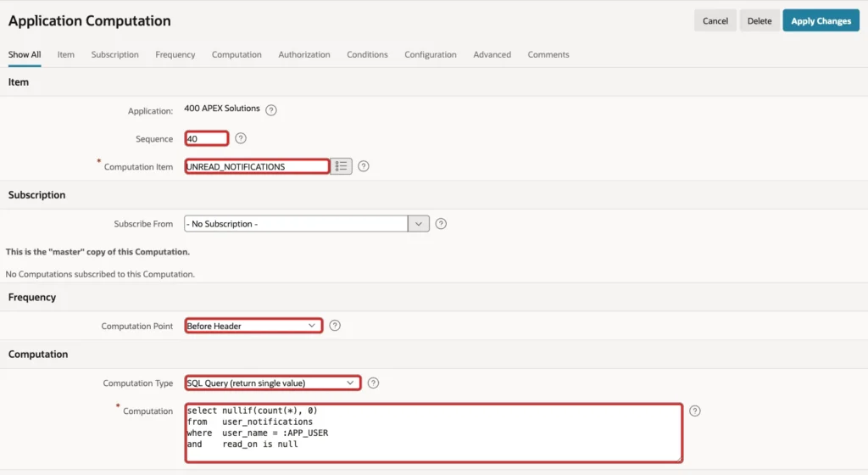Open help for Computation Type
Image resolution: width=868 pixels, height=475 pixels.
pos(373,383)
